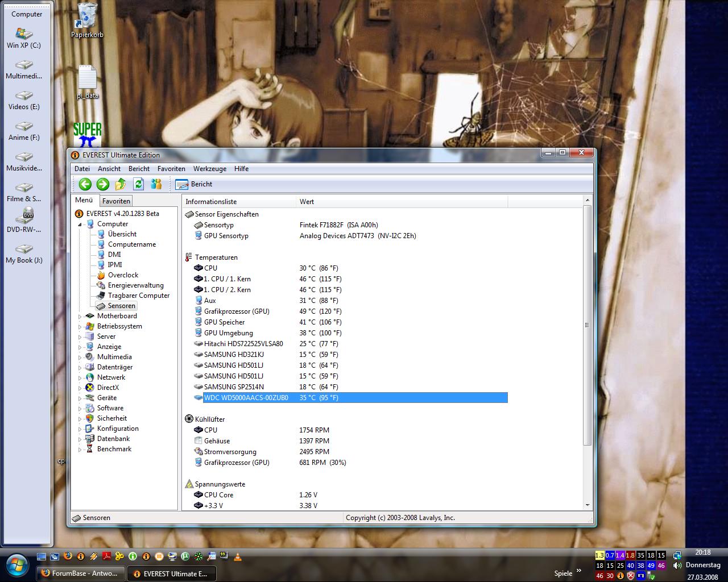
Task: Click the Benchmark hourglass icon
Action: pyautogui.click(x=89, y=449)
